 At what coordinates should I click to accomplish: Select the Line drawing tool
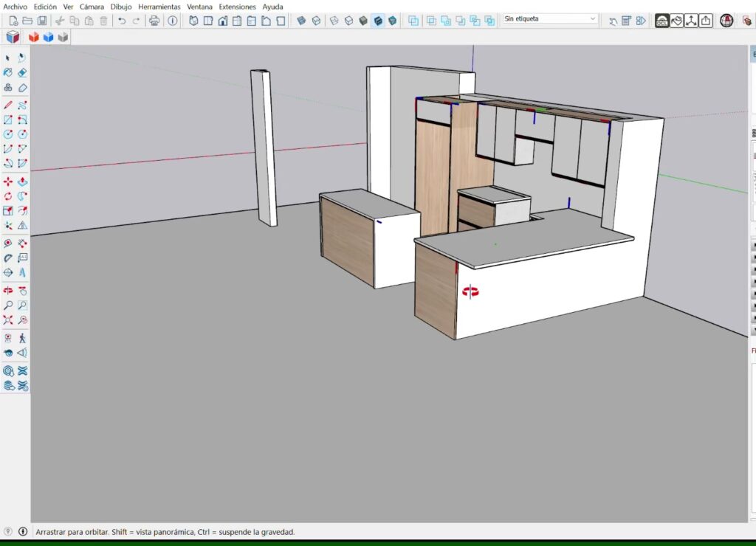coord(8,105)
